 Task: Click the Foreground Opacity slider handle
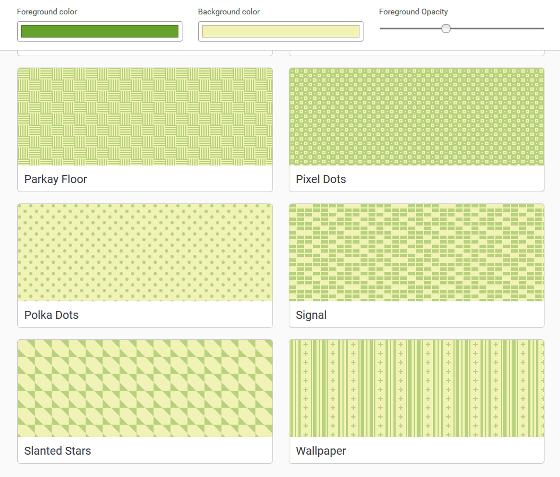[446, 28]
